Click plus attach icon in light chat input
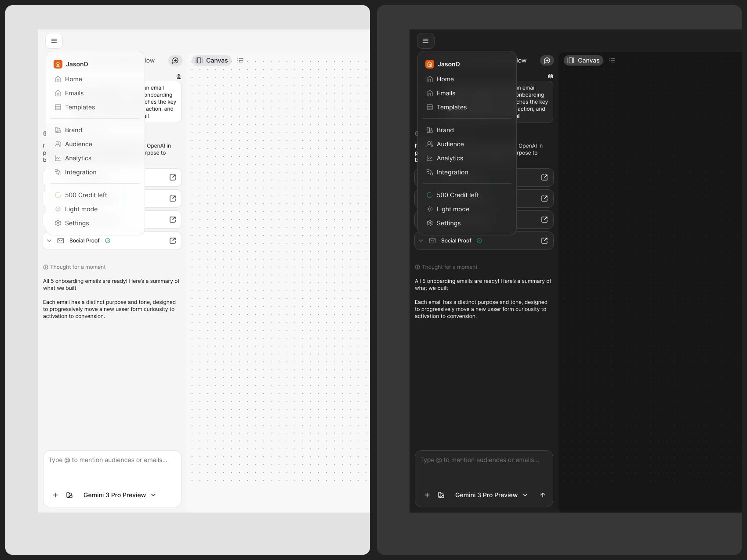The height and width of the screenshot is (560, 747). coord(55,495)
